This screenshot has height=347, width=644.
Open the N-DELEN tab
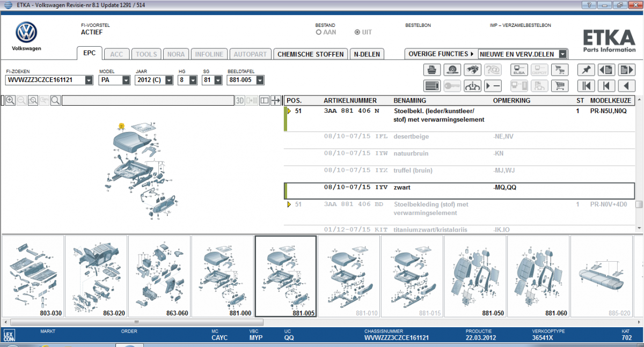click(367, 54)
